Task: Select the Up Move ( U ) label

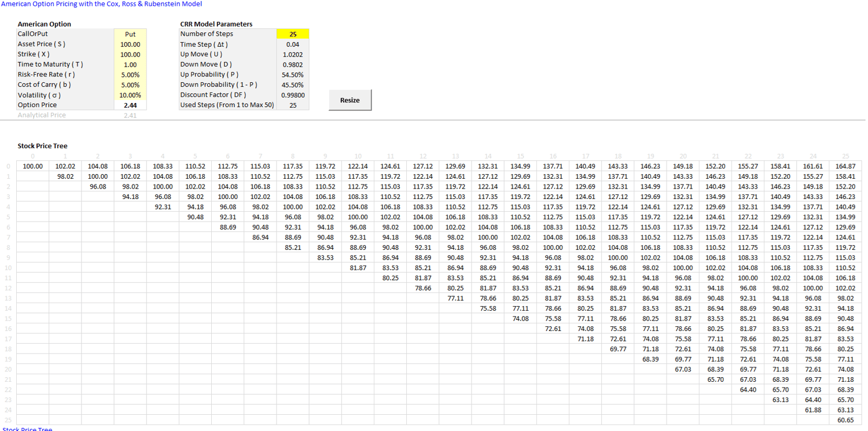Action: tap(201, 54)
